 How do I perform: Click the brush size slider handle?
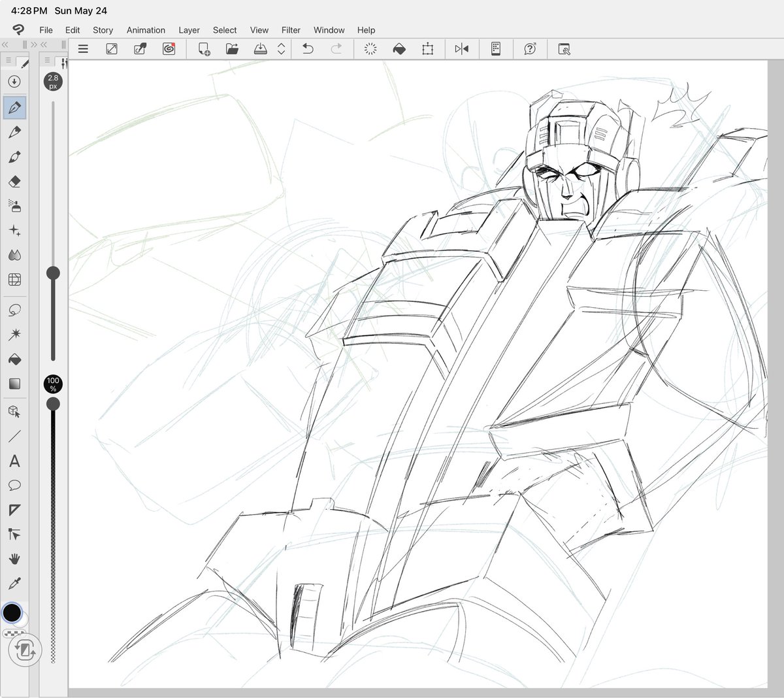tap(53, 273)
